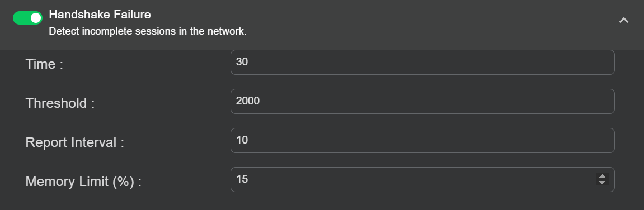This screenshot has width=644, height=210.
Task: Collapse the Handshake Failure section chevron
Action: tap(623, 20)
